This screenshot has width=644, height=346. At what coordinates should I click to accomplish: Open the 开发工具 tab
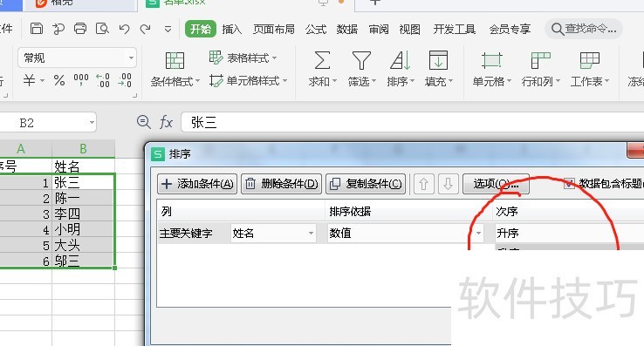(x=455, y=29)
